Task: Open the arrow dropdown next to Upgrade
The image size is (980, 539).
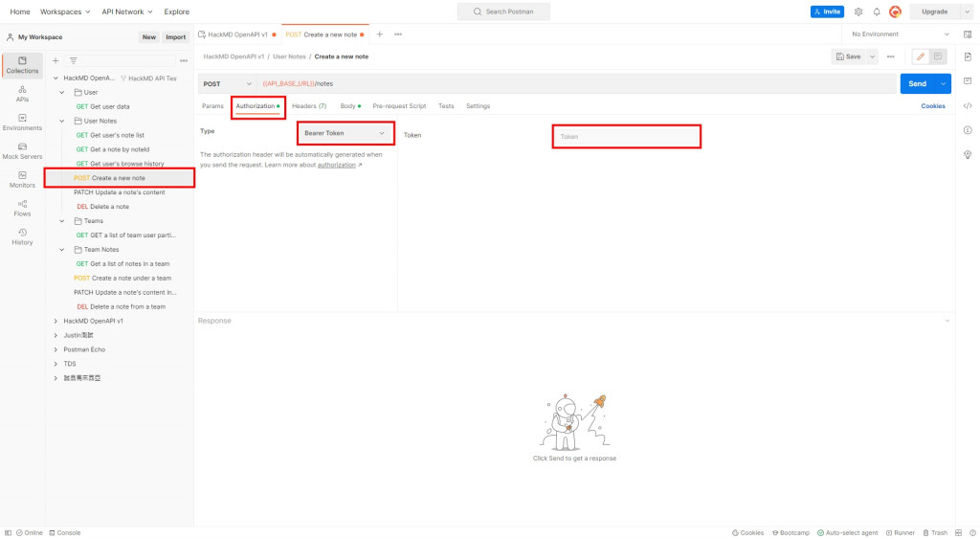Action: tap(967, 11)
